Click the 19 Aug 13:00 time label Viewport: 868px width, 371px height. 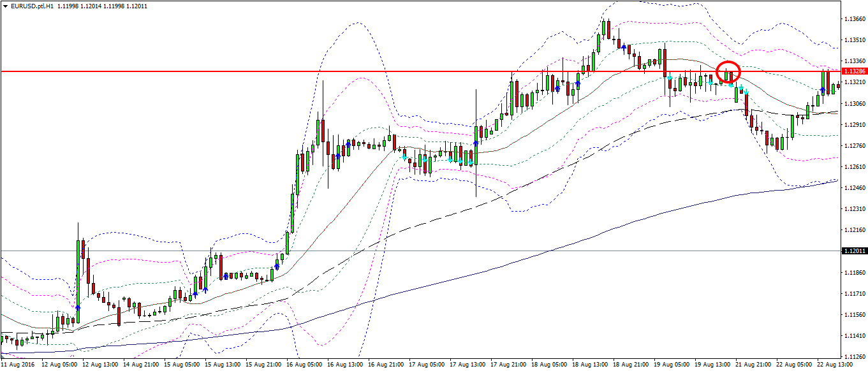click(712, 365)
